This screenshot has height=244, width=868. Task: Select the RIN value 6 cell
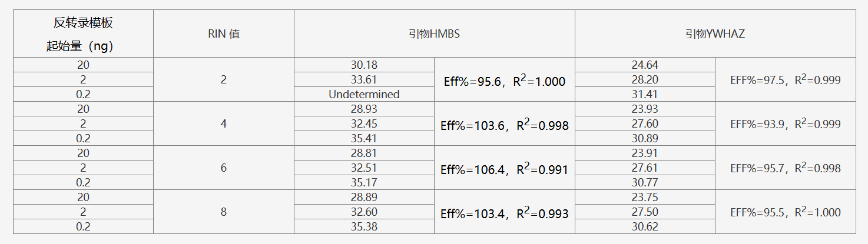pos(223,168)
